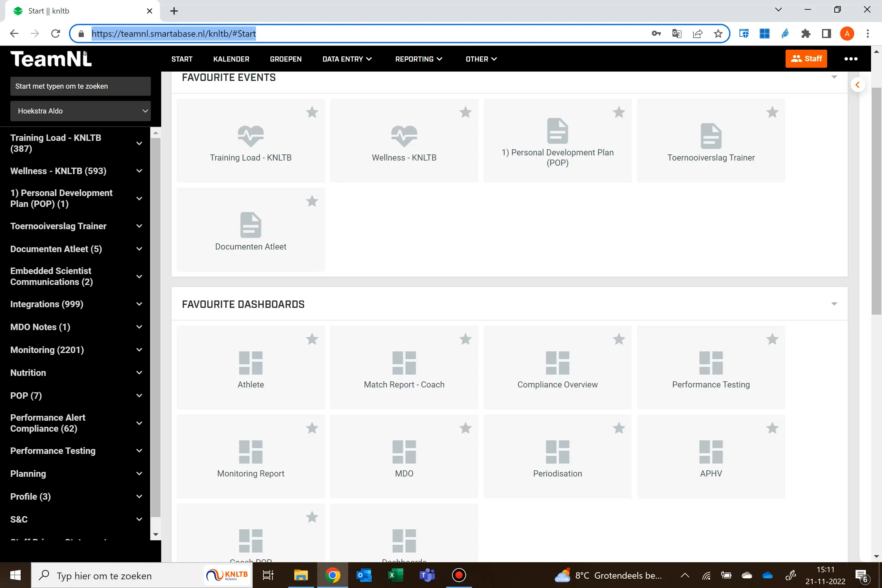The width and height of the screenshot is (882, 588).
Task: Click the share page icon in address bar
Action: [x=697, y=34]
